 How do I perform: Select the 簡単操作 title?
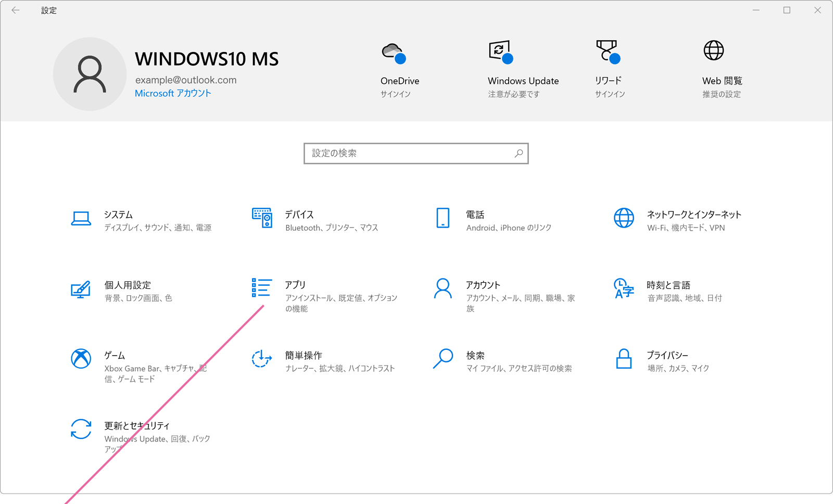click(304, 355)
